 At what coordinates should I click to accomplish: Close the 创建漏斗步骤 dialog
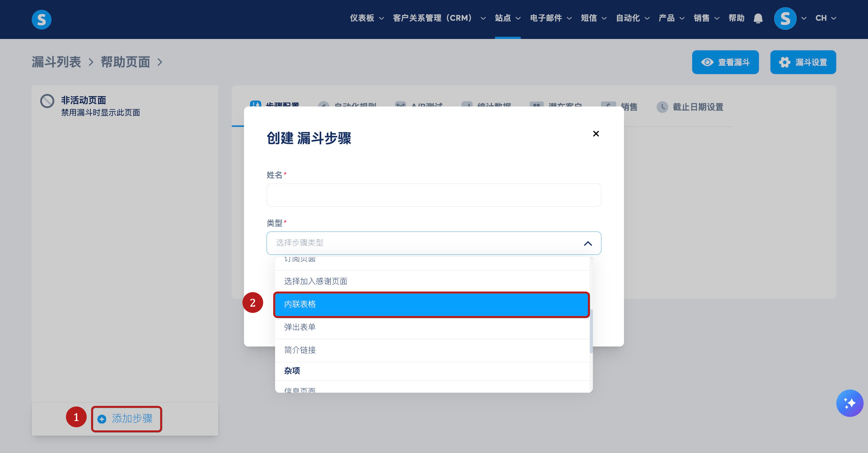point(596,134)
